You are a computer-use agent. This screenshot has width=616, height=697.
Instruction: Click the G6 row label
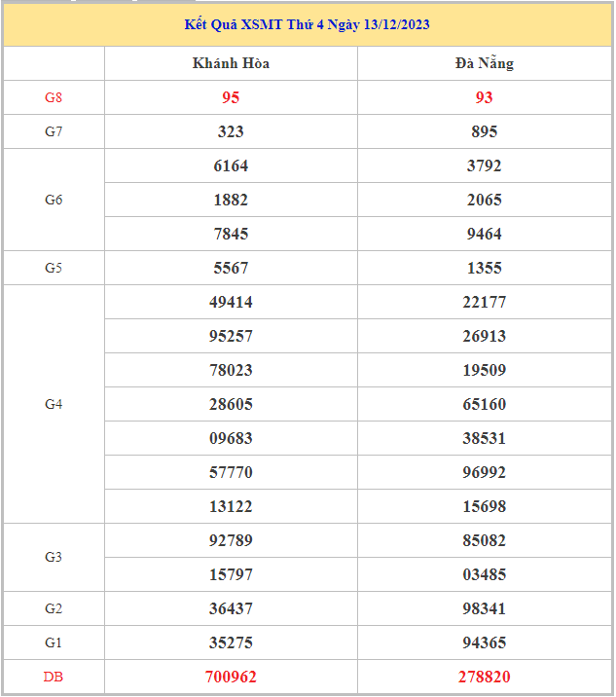(x=54, y=200)
